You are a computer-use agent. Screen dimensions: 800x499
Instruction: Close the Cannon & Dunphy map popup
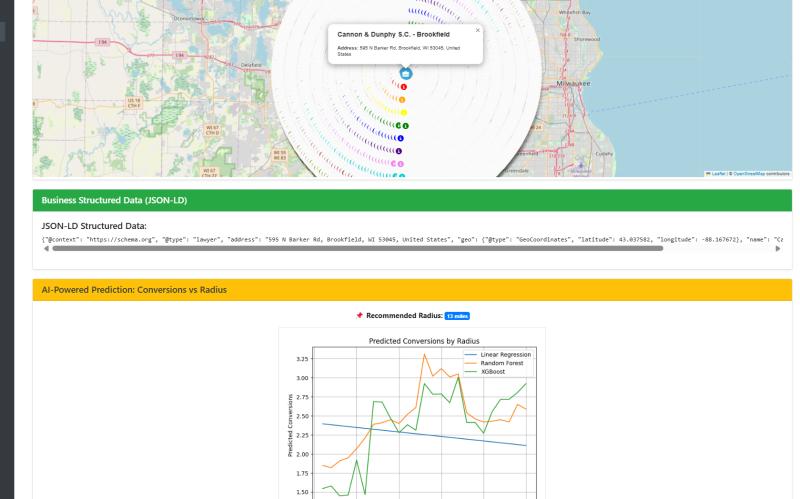(x=478, y=30)
